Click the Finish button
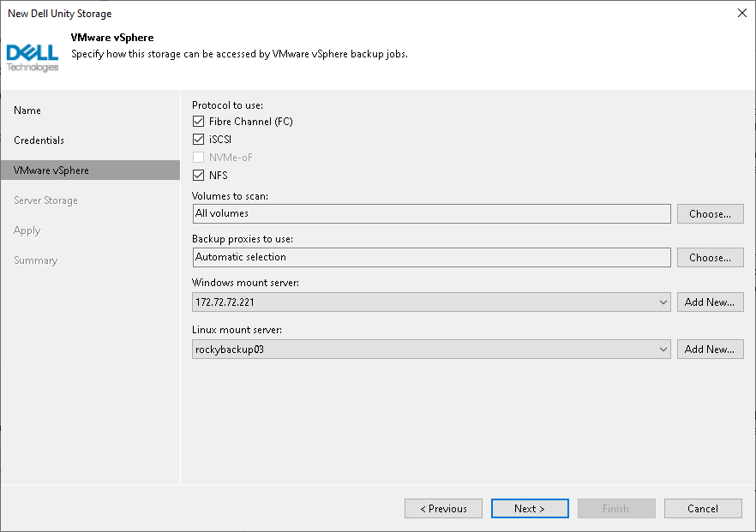This screenshot has width=756, height=532. (x=616, y=508)
